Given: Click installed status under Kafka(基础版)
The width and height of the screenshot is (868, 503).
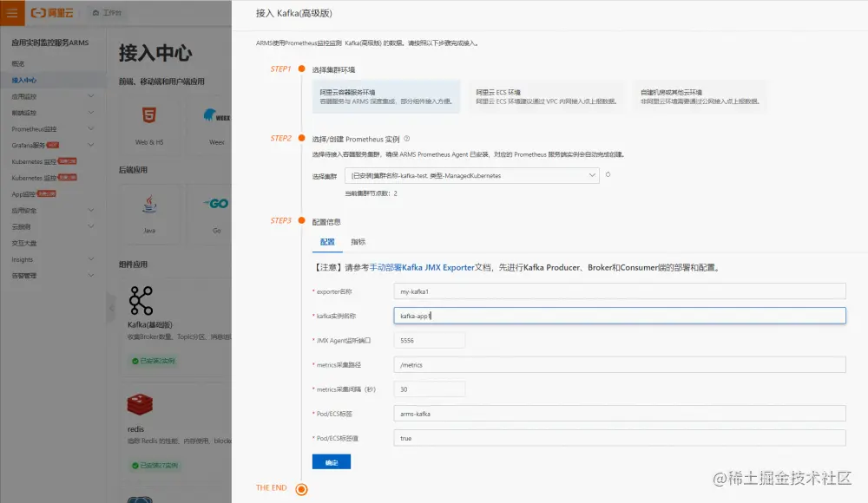Looking at the screenshot, I should pyautogui.click(x=154, y=361).
